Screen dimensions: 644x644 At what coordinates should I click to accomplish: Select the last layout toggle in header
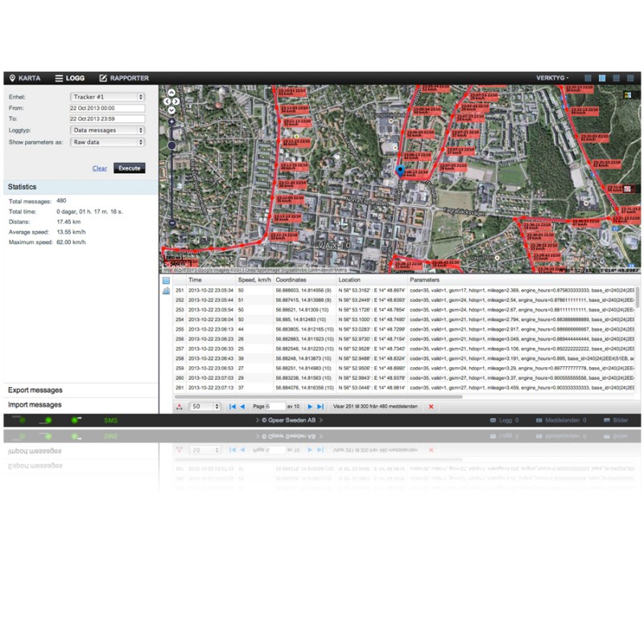(630, 78)
